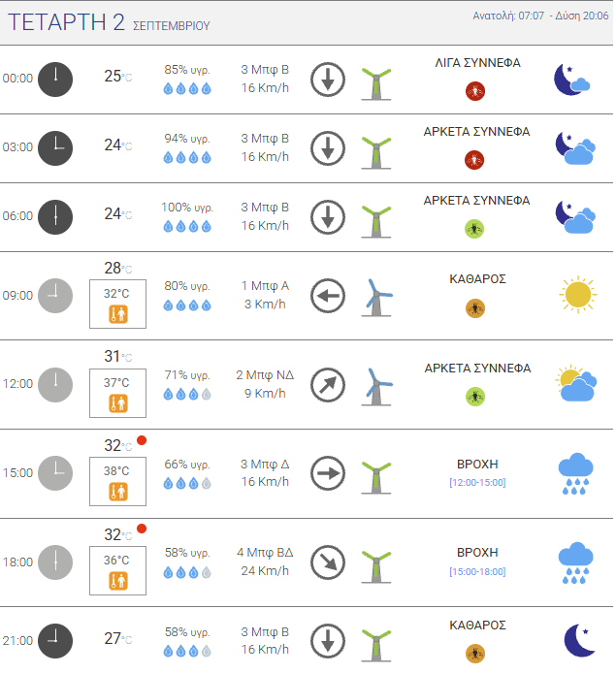Viewport: 616px width, 674px height.
Task: Click the 100% humidity droplets at 06:00
Action: [187, 227]
